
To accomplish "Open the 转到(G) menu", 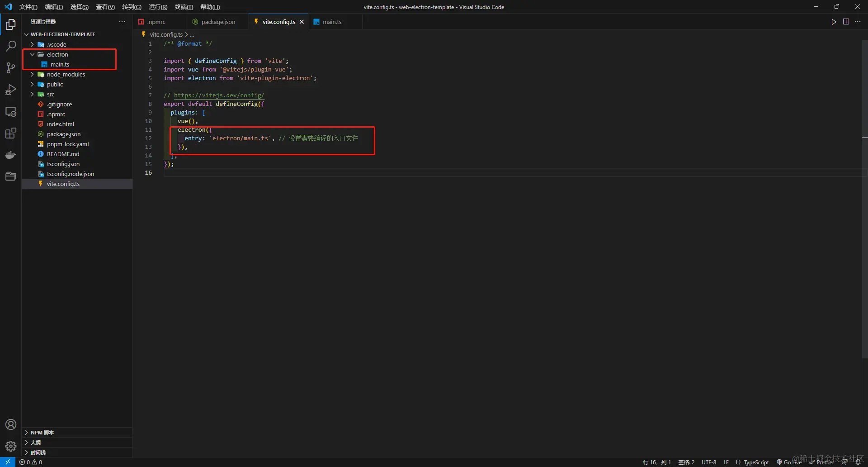I will point(132,7).
